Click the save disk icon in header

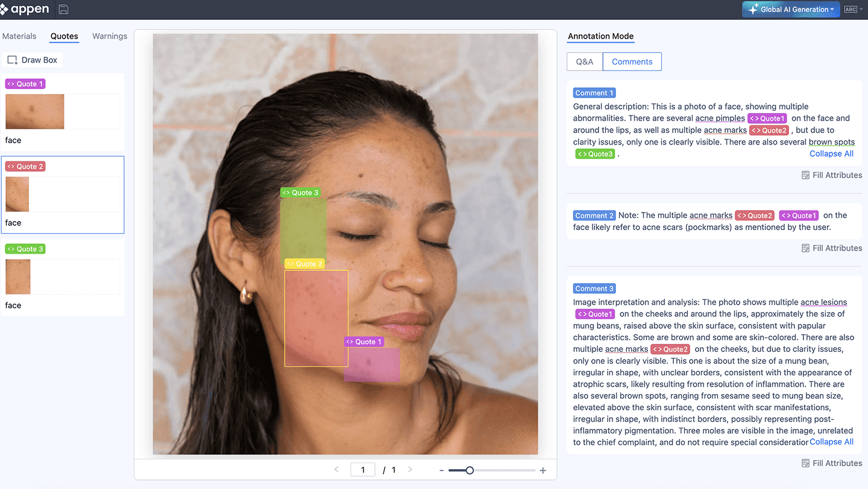coord(63,10)
